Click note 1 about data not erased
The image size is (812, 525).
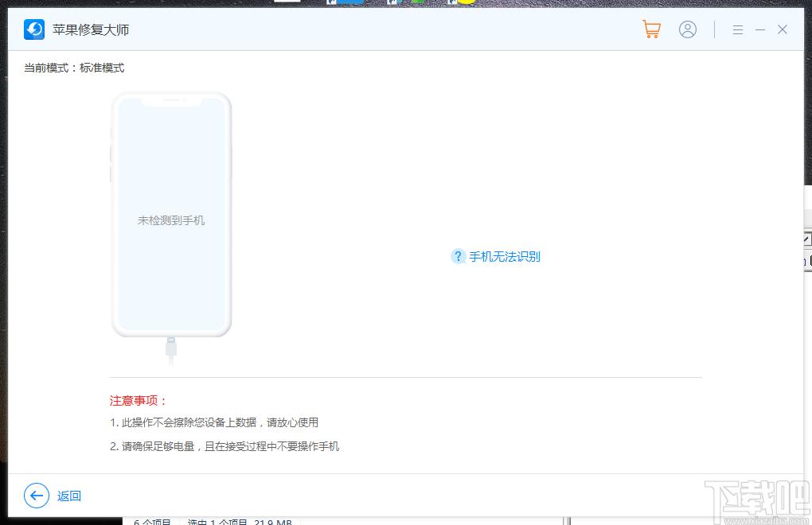point(214,422)
